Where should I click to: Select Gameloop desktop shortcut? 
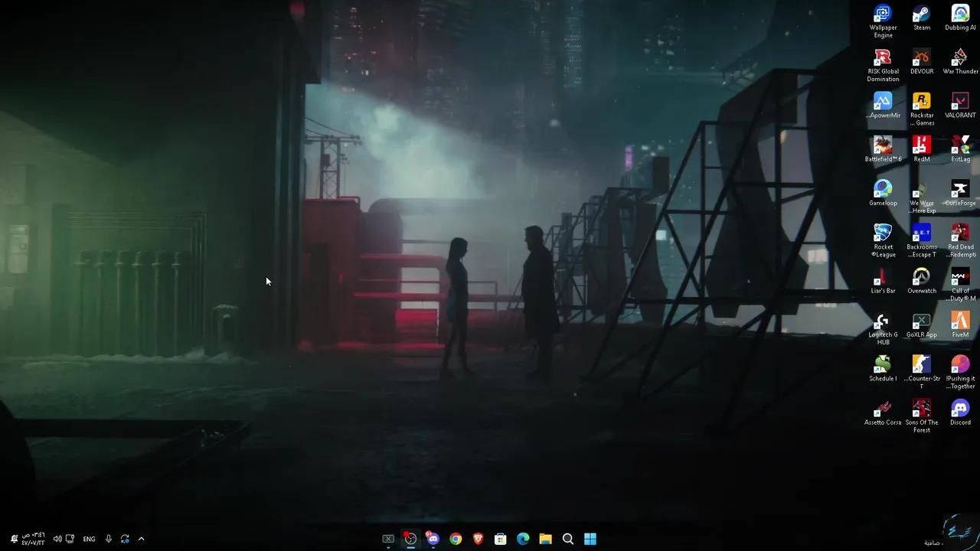[883, 193]
